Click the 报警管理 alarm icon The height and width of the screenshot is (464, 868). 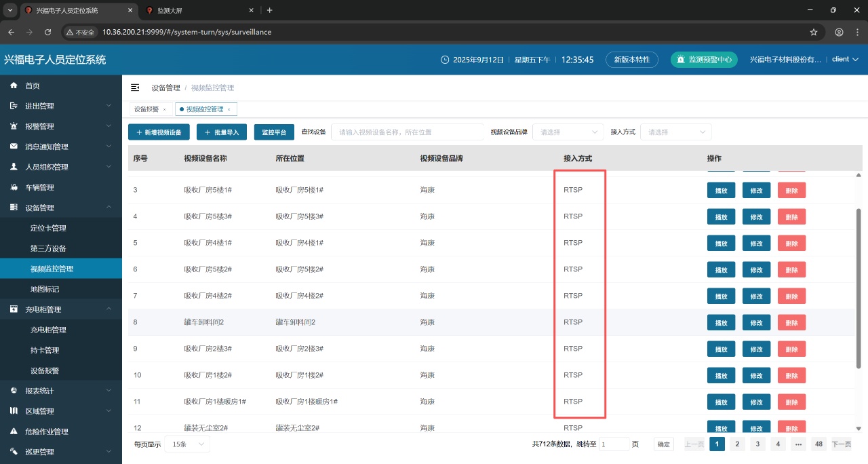[14, 126]
